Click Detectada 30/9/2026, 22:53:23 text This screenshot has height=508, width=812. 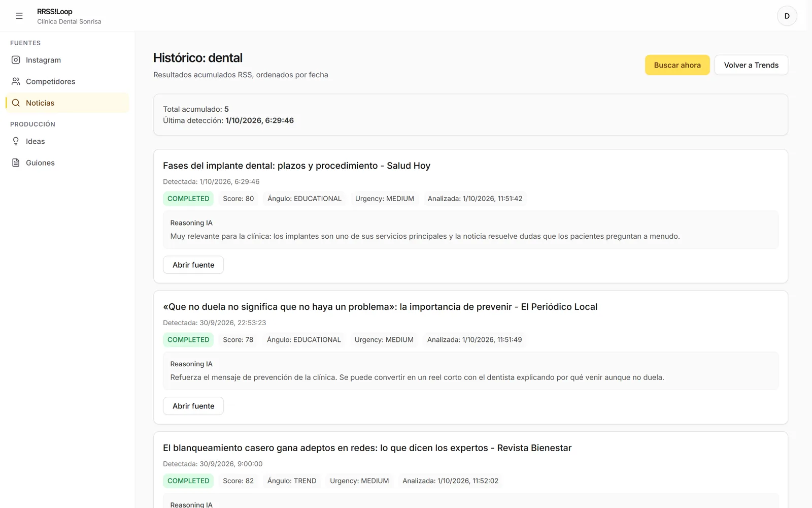click(215, 323)
